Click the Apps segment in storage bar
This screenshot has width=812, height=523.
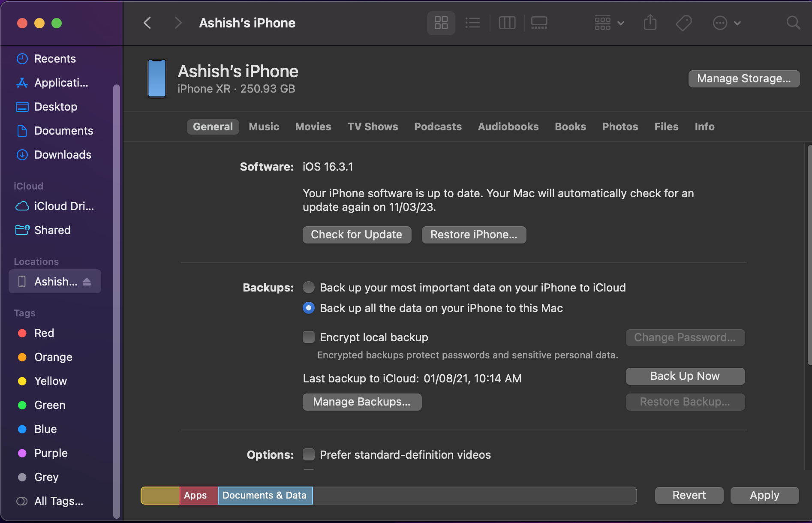(x=198, y=496)
